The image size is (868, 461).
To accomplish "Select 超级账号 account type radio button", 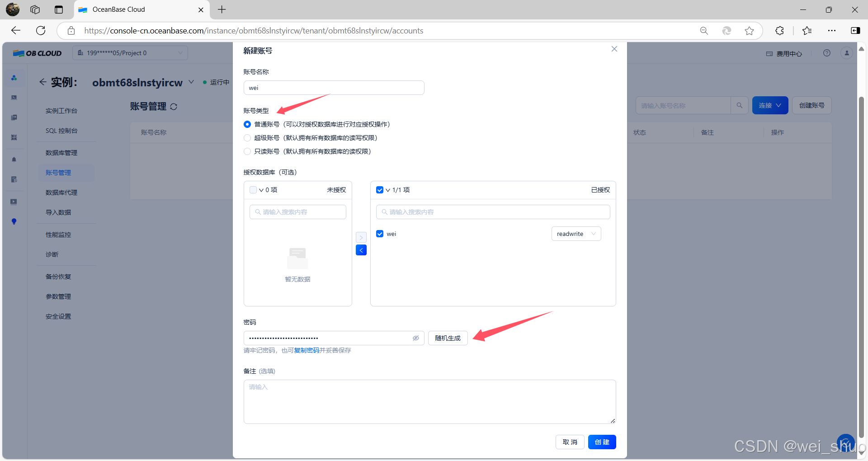I will [x=247, y=138].
